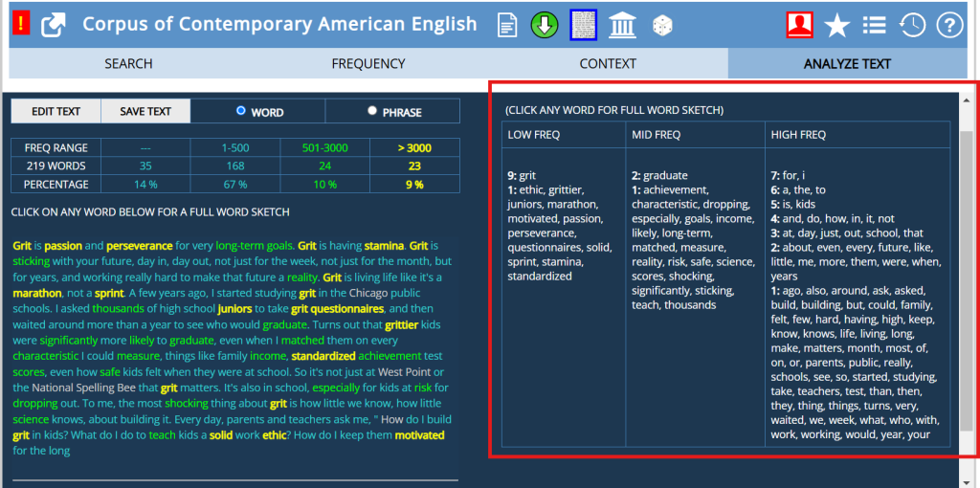Open the history clock icon
This screenshot has width=980, height=488.
click(x=912, y=25)
